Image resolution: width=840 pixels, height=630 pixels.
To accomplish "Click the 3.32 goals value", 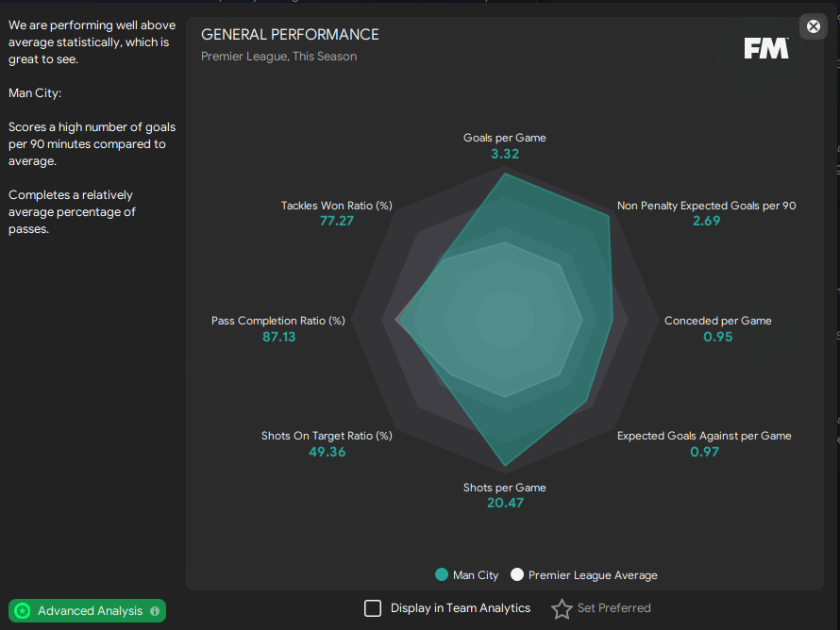I will click(x=505, y=154).
